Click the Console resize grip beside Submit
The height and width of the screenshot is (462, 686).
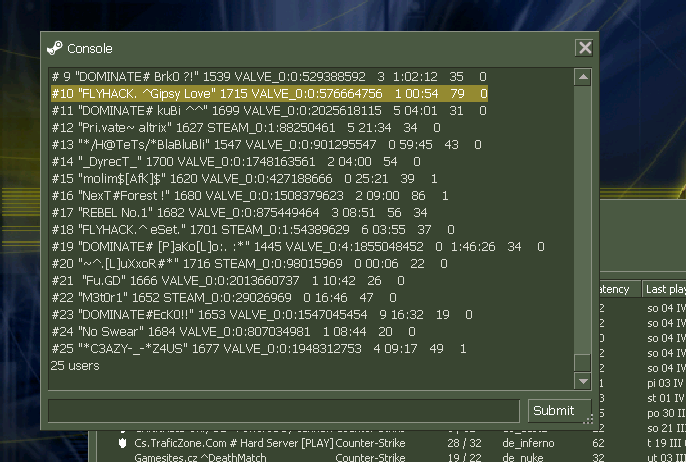pos(588,419)
